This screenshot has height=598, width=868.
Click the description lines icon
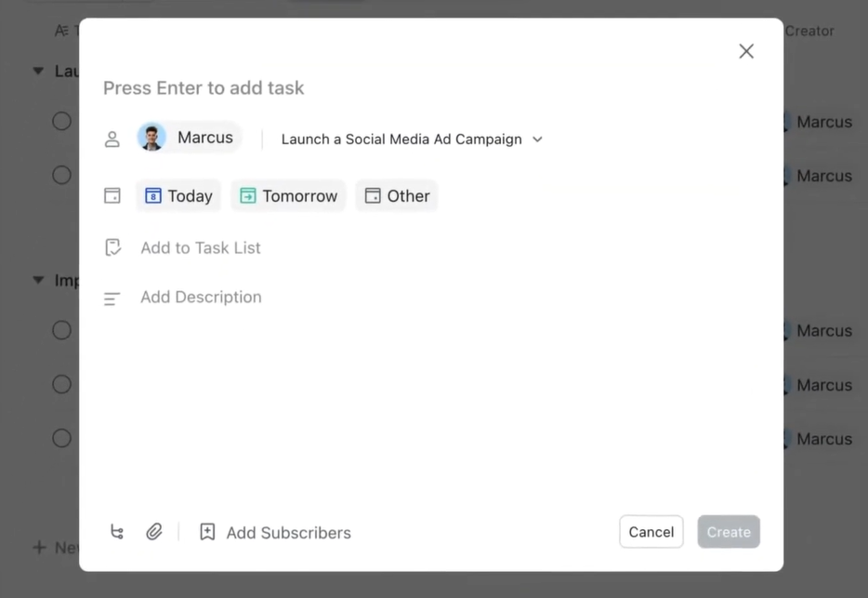pos(112,299)
